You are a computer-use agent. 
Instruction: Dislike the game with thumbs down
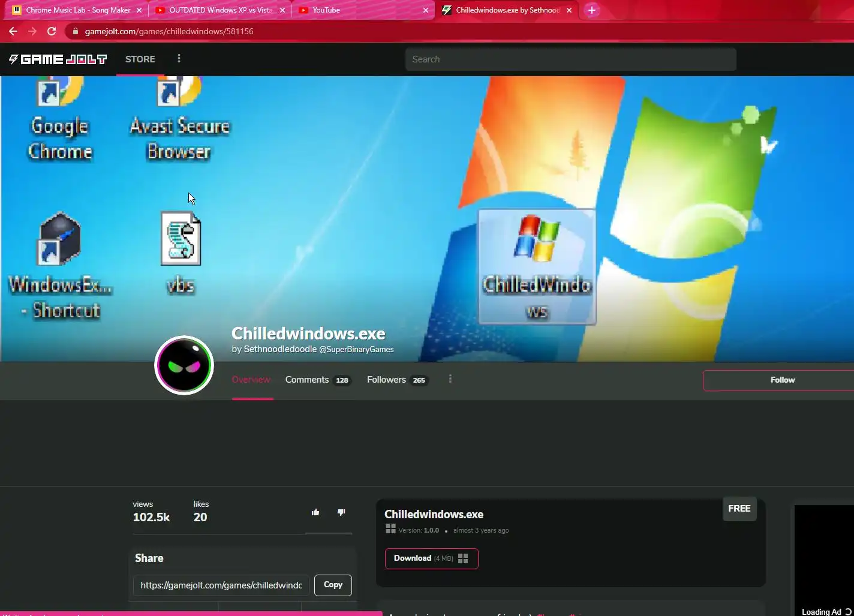coord(341,512)
